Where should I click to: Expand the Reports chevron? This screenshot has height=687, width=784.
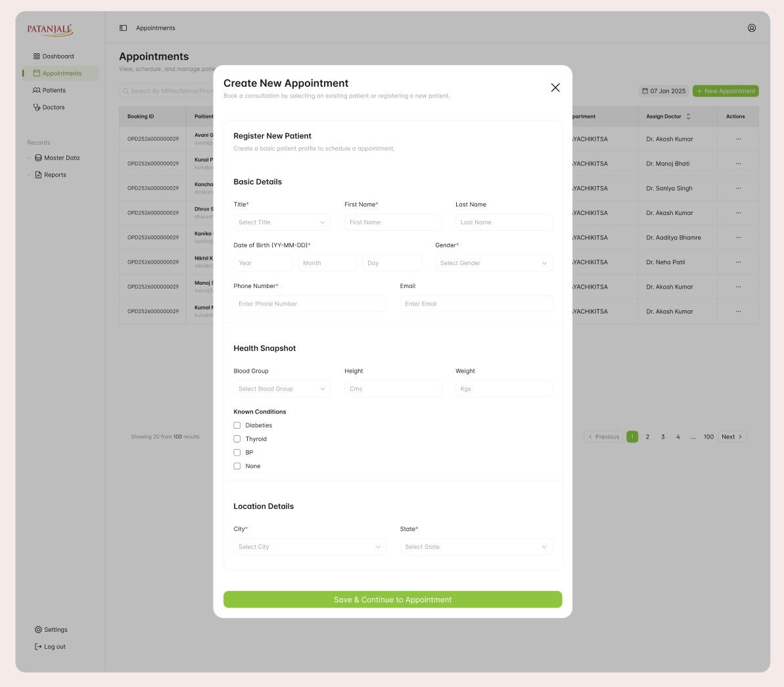click(29, 175)
